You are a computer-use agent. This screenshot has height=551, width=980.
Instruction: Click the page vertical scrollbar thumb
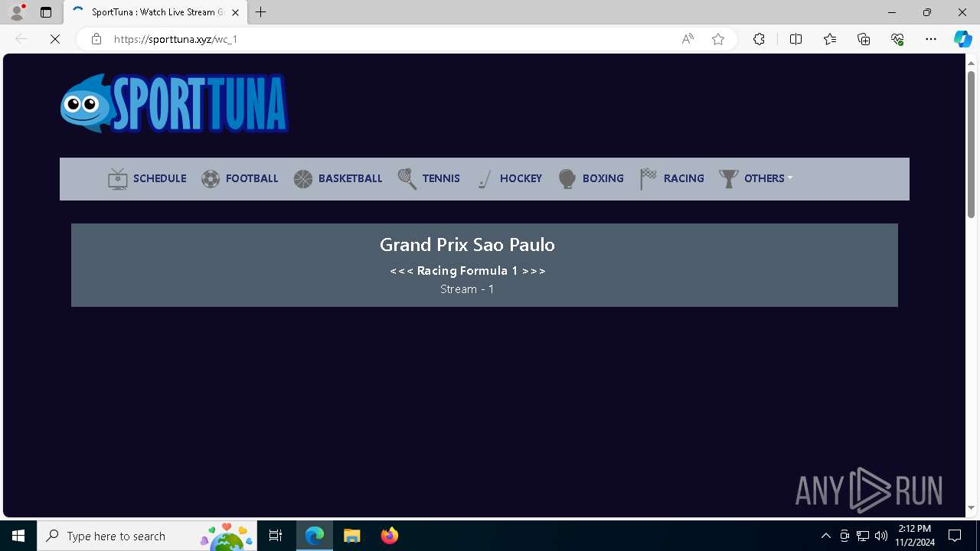tap(972, 143)
